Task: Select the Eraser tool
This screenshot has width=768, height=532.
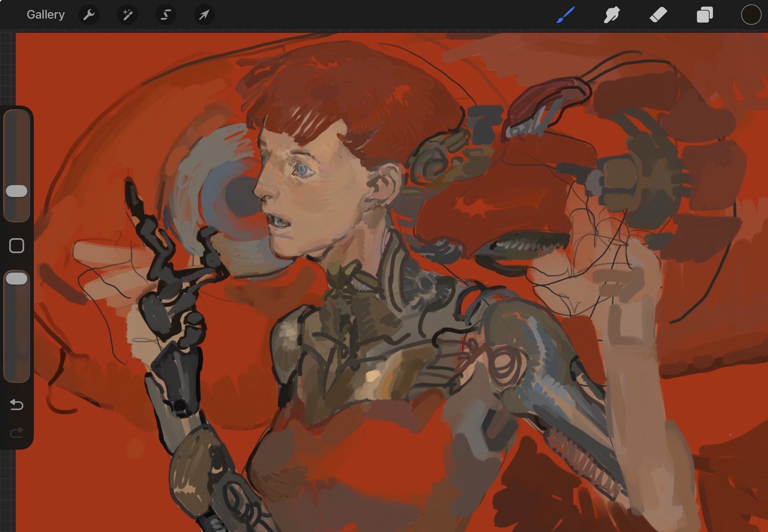Action: [659, 15]
